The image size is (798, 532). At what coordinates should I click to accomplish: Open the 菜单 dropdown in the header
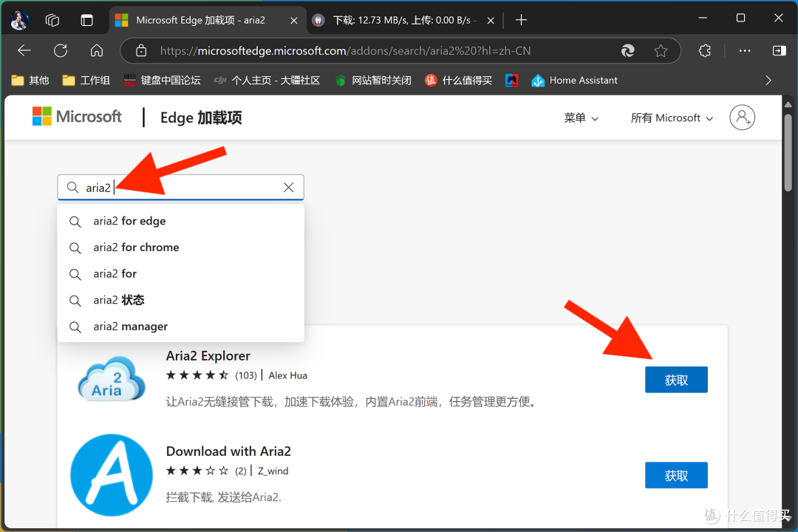click(581, 117)
